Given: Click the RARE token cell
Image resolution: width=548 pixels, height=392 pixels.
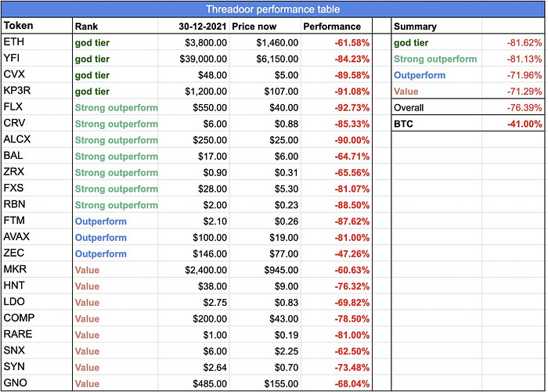Looking at the screenshot, I should point(37,335).
